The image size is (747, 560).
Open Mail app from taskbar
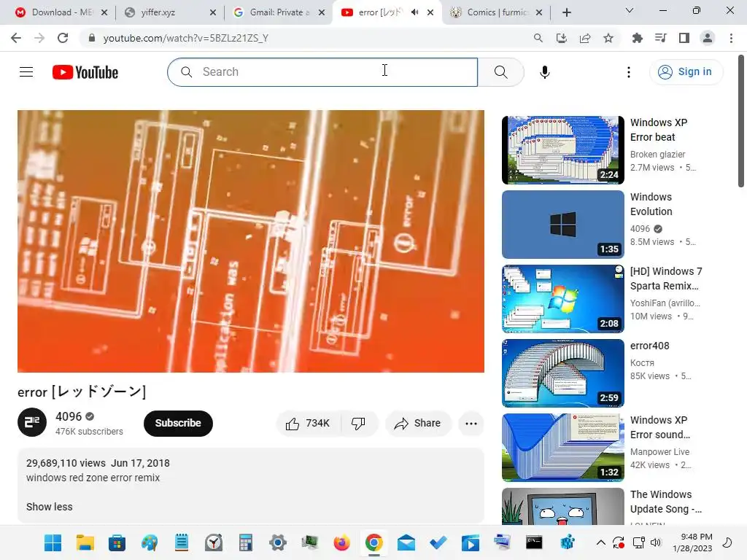point(406,542)
